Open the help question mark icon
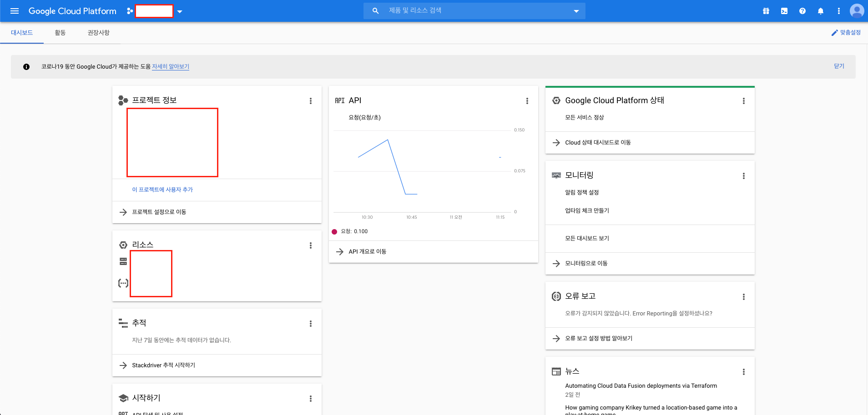The image size is (868, 415). [x=802, y=11]
